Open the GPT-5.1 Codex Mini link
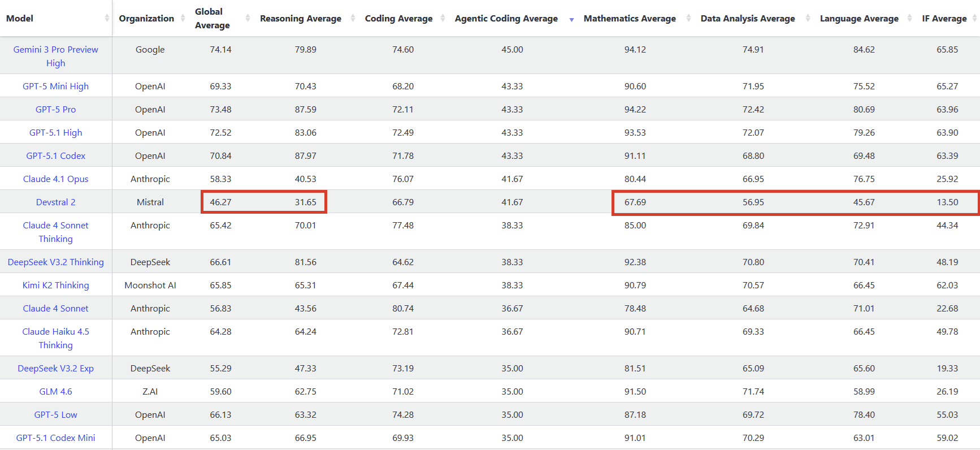The width and height of the screenshot is (980, 450). [56, 438]
